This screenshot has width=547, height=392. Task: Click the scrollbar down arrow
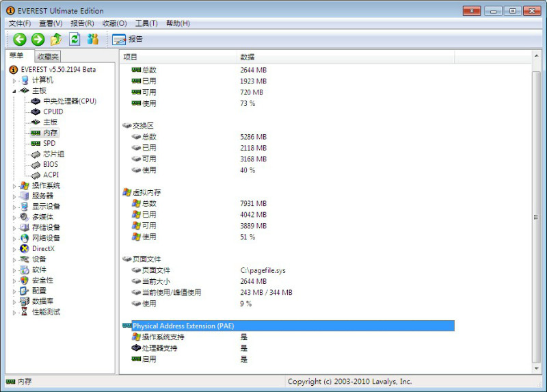(x=536, y=369)
